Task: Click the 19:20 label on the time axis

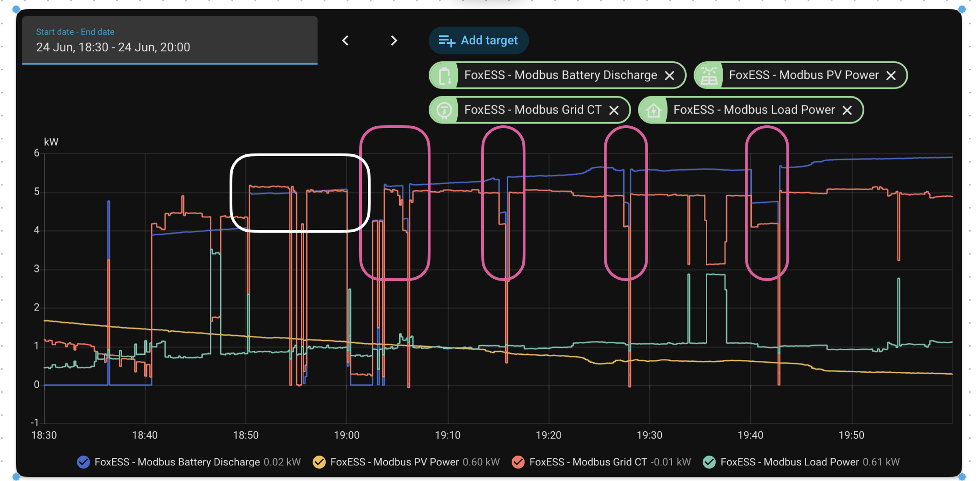Action: 549,435
